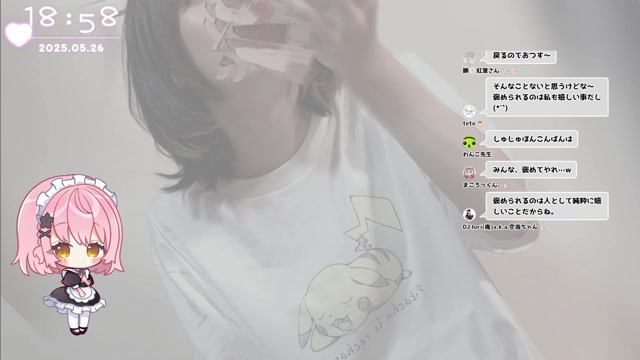640x360 pixels.
Task: Click the green panda avatar of れんこ先生
Action: point(469,142)
